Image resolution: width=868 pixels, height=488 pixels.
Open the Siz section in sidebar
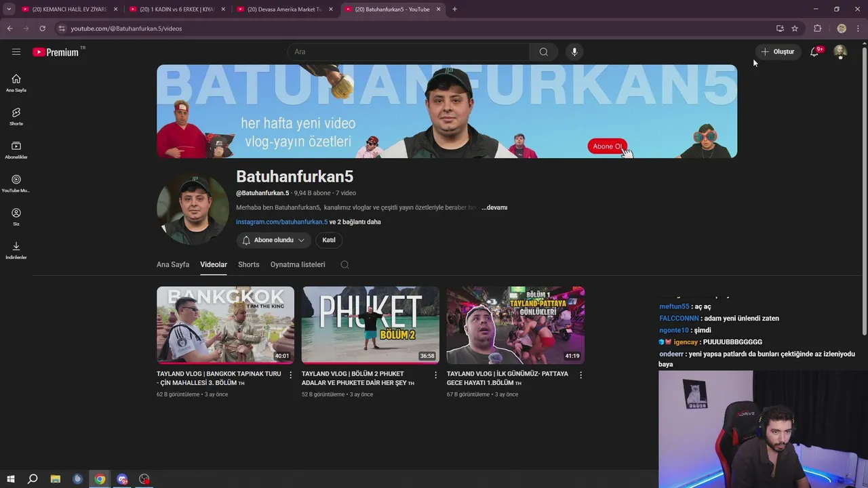[x=16, y=217]
